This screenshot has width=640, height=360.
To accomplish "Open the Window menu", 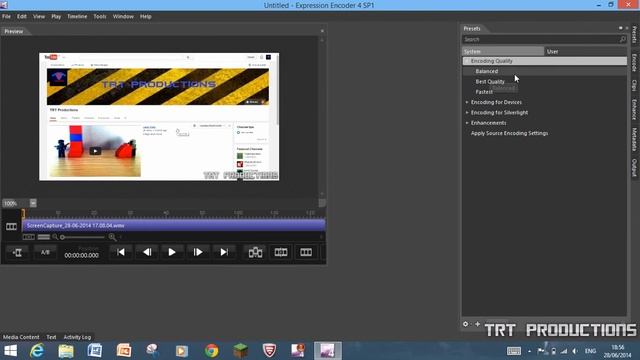I will click(123, 17).
